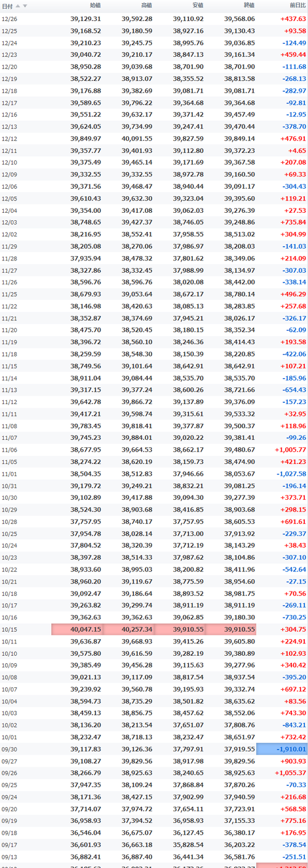Click the 高値 column header
The height and width of the screenshot is (868, 308).
pyautogui.click(x=146, y=5)
